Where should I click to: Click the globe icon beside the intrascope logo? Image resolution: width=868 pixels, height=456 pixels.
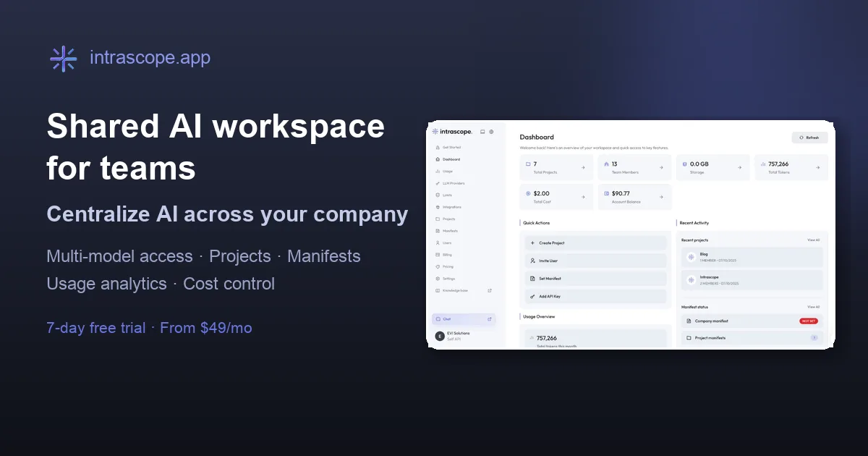pyautogui.click(x=491, y=132)
